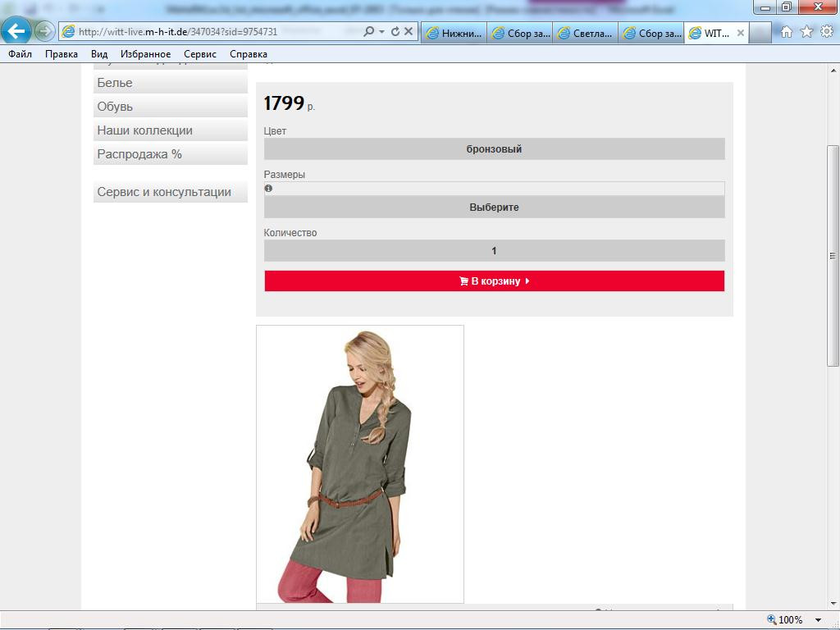Open the Справка menu
840x630 pixels.
coord(248,54)
